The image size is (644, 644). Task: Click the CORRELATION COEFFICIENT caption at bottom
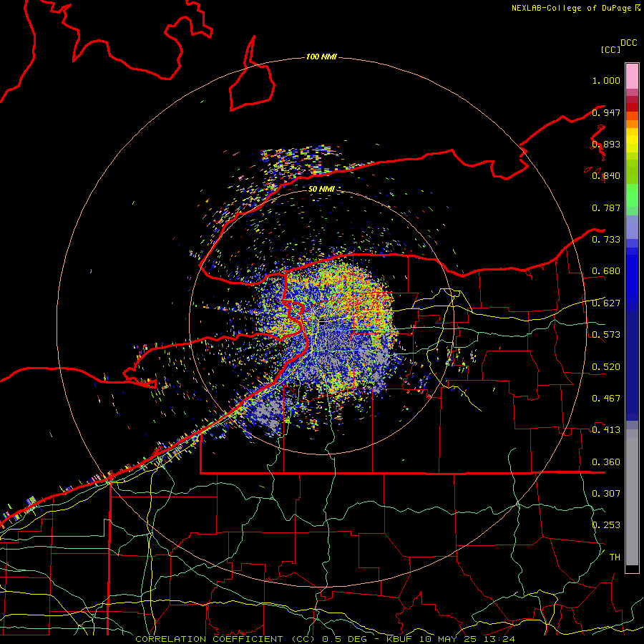tap(324, 639)
